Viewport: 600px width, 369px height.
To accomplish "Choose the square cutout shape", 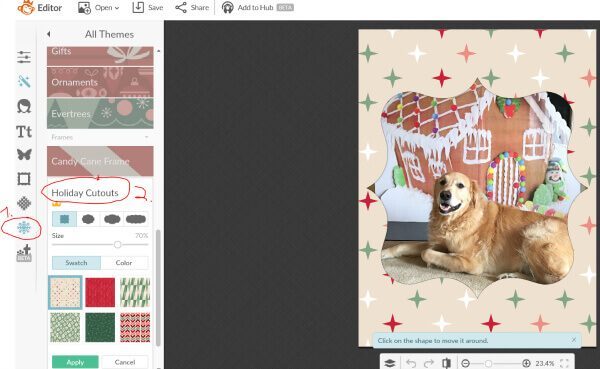I will [64, 219].
